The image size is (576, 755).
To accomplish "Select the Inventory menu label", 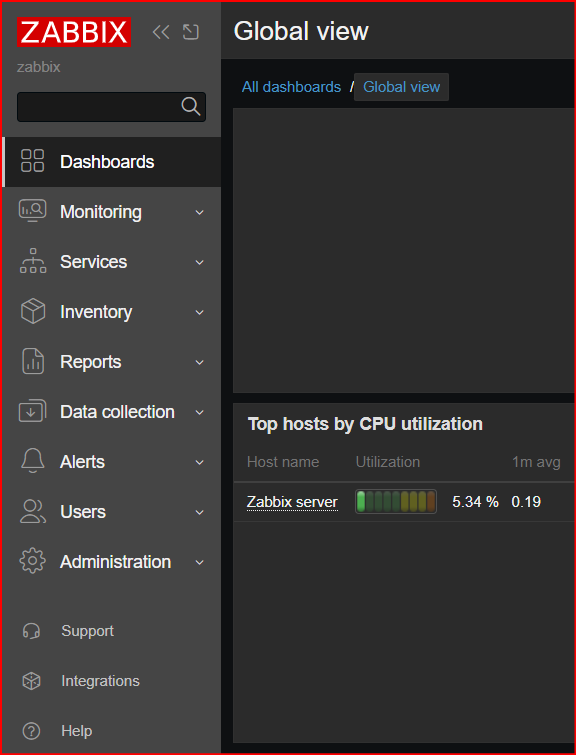I will tap(96, 312).
